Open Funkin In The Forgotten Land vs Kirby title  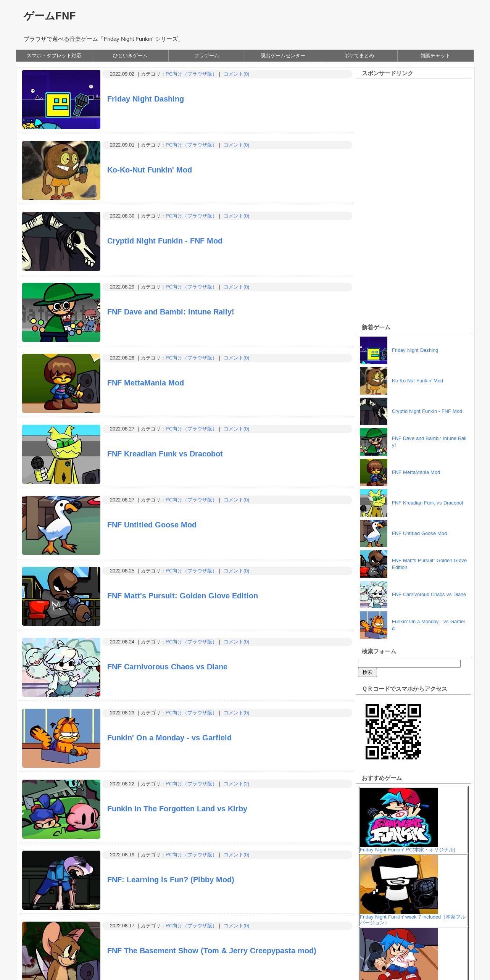click(x=177, y=809)
